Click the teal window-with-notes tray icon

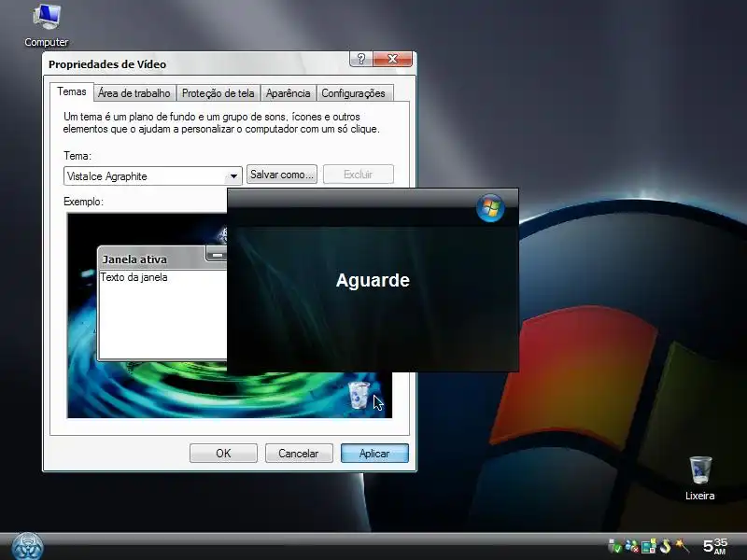(x=648, y=546)
